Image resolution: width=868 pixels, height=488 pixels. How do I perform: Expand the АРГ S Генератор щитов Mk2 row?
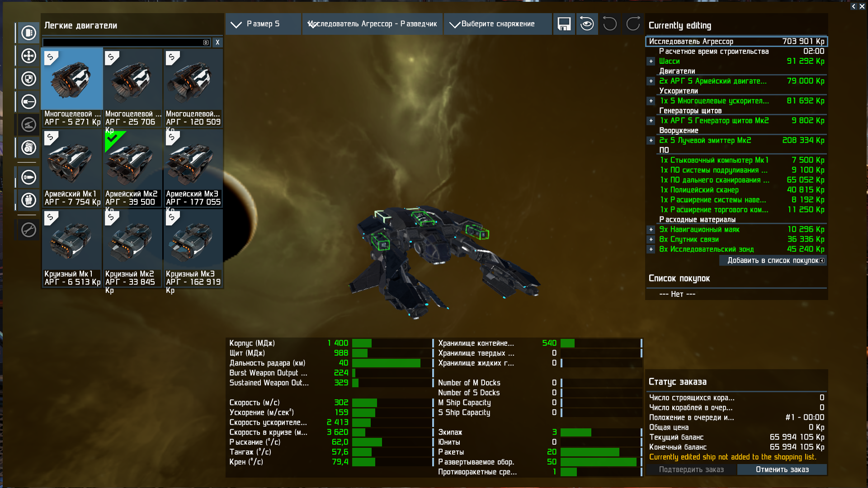point(651,121)
